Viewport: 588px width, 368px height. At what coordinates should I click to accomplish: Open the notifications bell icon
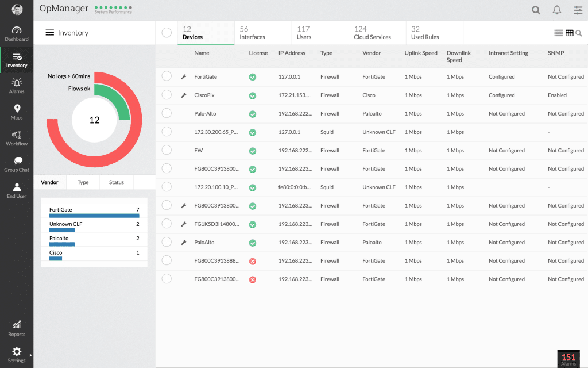pos(556,10)
